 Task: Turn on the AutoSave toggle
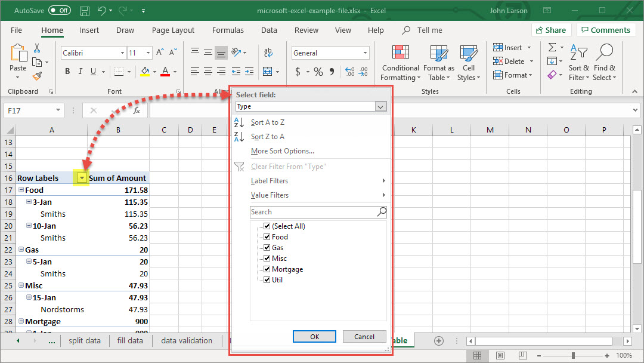coord(59,11)
